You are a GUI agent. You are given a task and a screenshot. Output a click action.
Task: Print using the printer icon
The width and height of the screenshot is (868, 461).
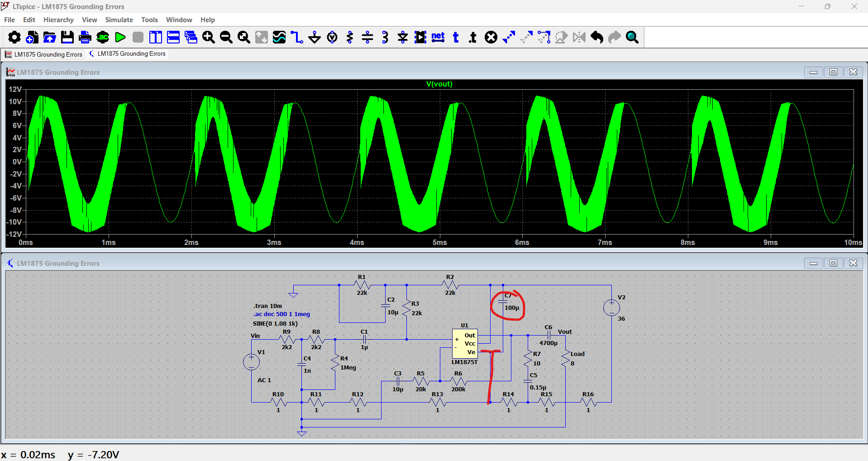click(x=85, y=37)
